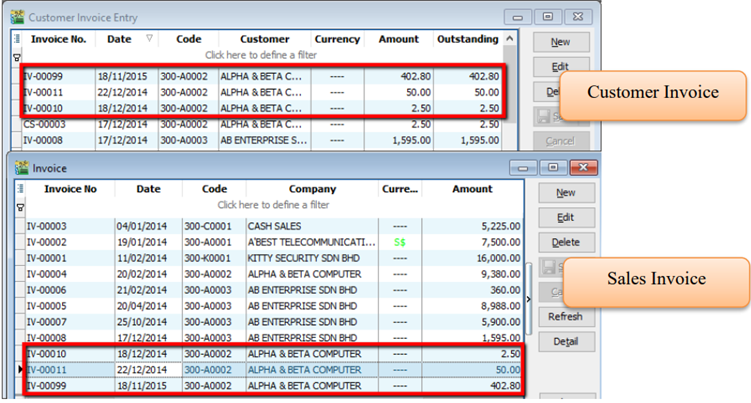Image resolution: width=751 pixels, height=403 pixels.
Task: Click the filter icon in the Invoice grid
Action: coord(18,205)
